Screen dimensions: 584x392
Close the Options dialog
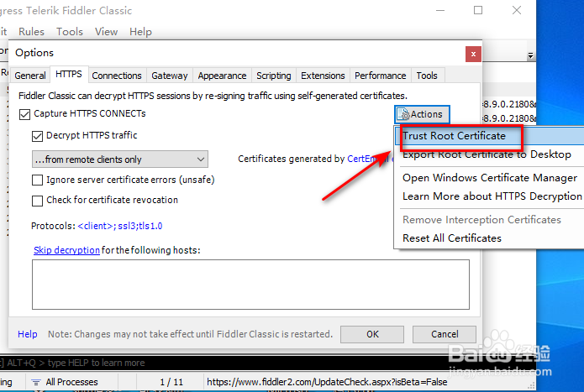click(473, 55)
